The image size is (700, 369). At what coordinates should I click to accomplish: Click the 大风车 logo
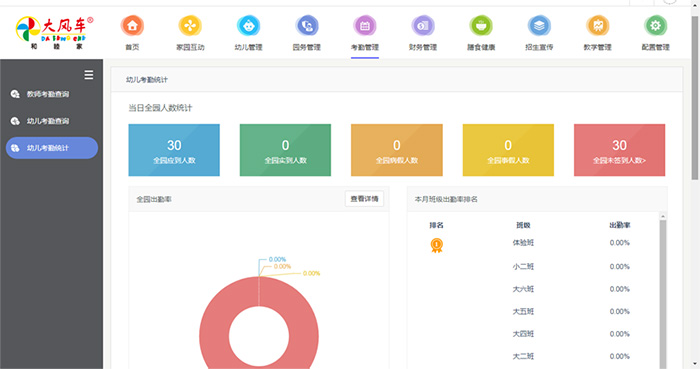point(54,33)
